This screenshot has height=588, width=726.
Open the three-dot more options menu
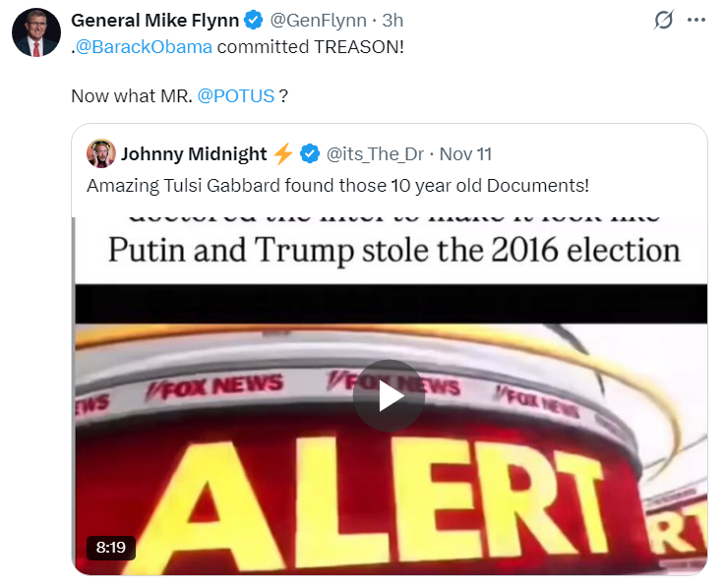point(696,21)
